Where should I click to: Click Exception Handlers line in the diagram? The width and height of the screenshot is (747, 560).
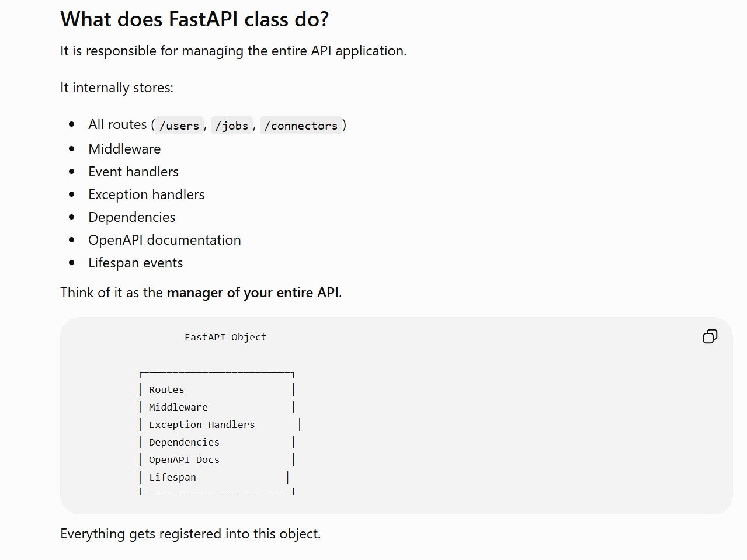(x=202, y=425)
